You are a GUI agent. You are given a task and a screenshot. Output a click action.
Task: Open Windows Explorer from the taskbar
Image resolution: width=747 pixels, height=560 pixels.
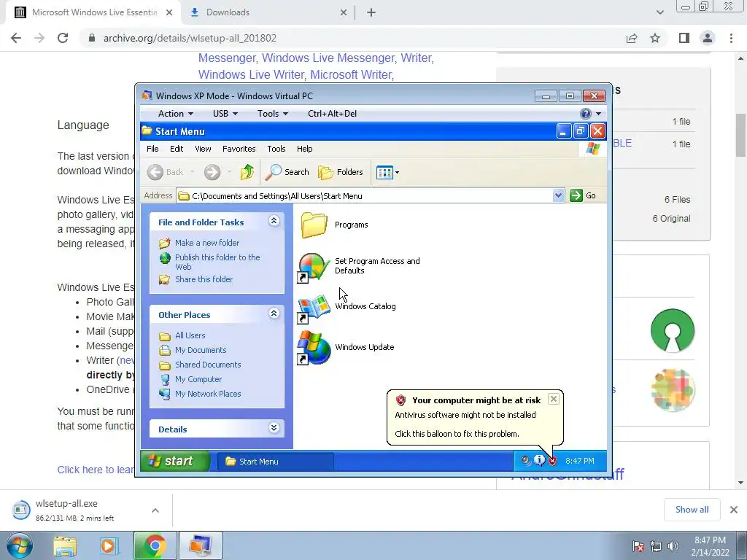pyautogui.click(x=65, y=545)
